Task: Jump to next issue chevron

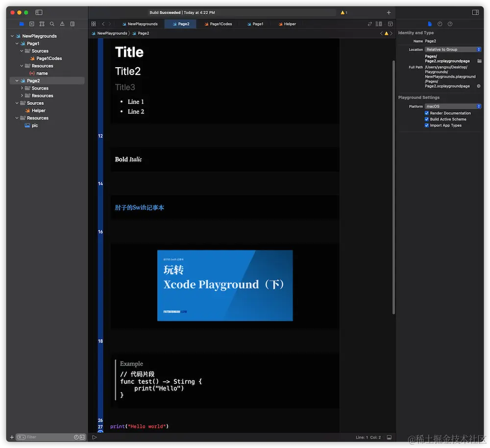Action: pos(391,33)
